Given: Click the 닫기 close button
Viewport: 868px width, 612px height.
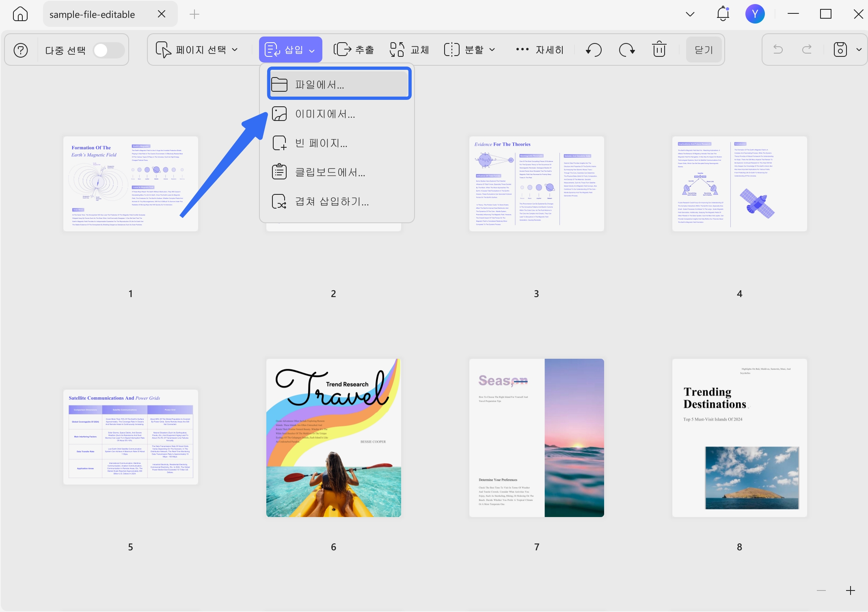Looking at the screenshot, I should 704,50.
